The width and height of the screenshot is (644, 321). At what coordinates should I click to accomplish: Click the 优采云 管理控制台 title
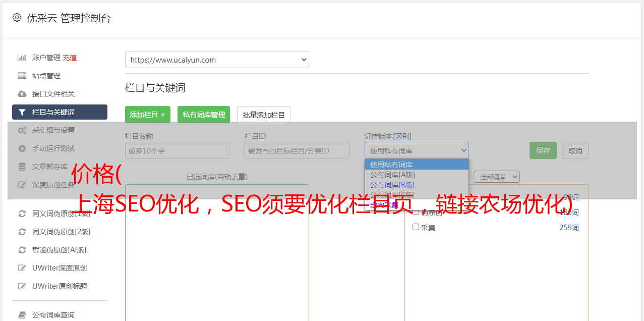(69, 18)
